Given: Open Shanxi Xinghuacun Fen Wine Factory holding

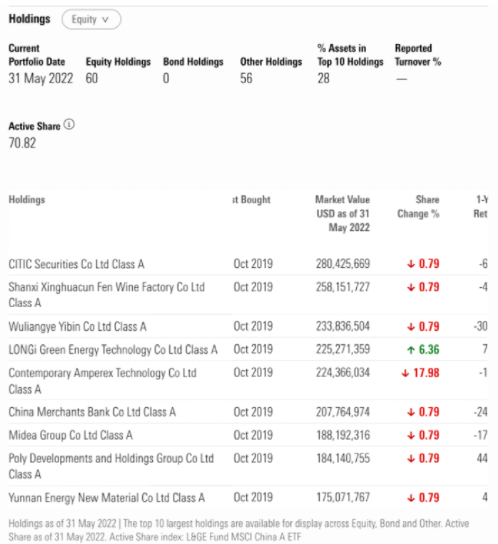Looking at the screenshot, I should [107, 295].
